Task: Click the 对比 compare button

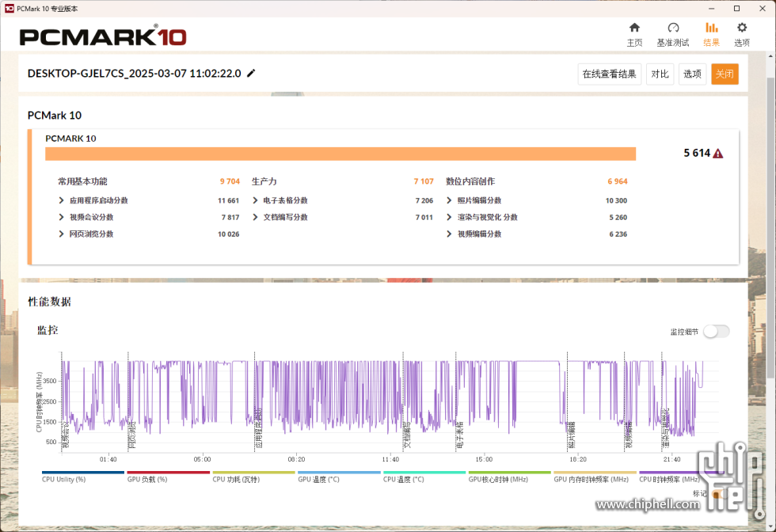Action: point(660,74)
